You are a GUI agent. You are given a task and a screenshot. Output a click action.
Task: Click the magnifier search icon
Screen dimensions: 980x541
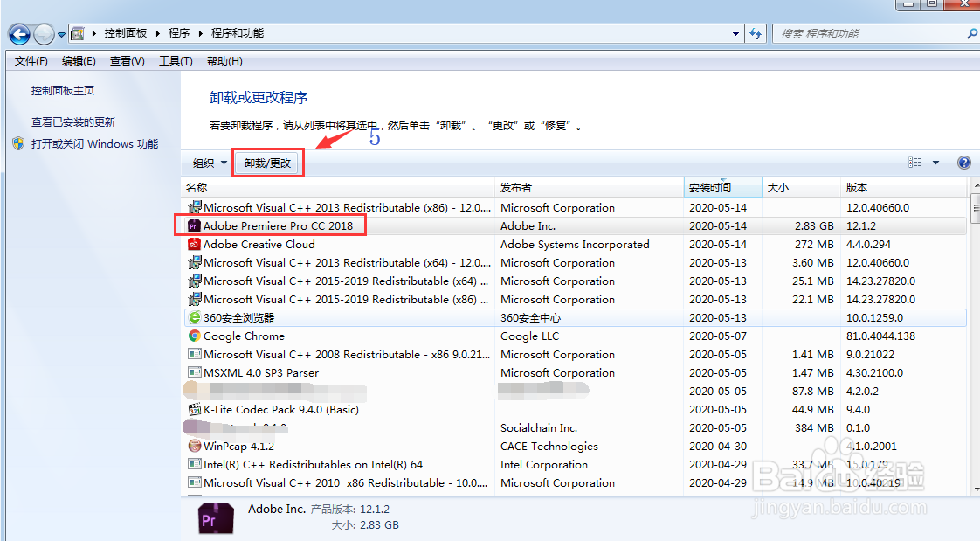[x=972, y=33]
